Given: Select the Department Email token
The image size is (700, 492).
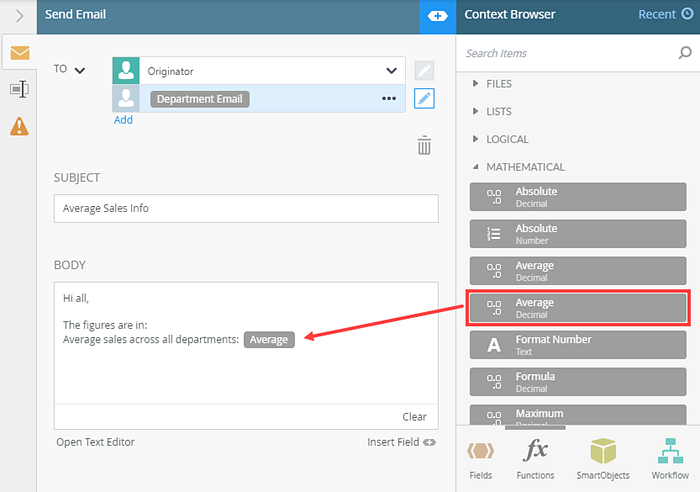Looking at the screenshot, I should pos(200,99).
